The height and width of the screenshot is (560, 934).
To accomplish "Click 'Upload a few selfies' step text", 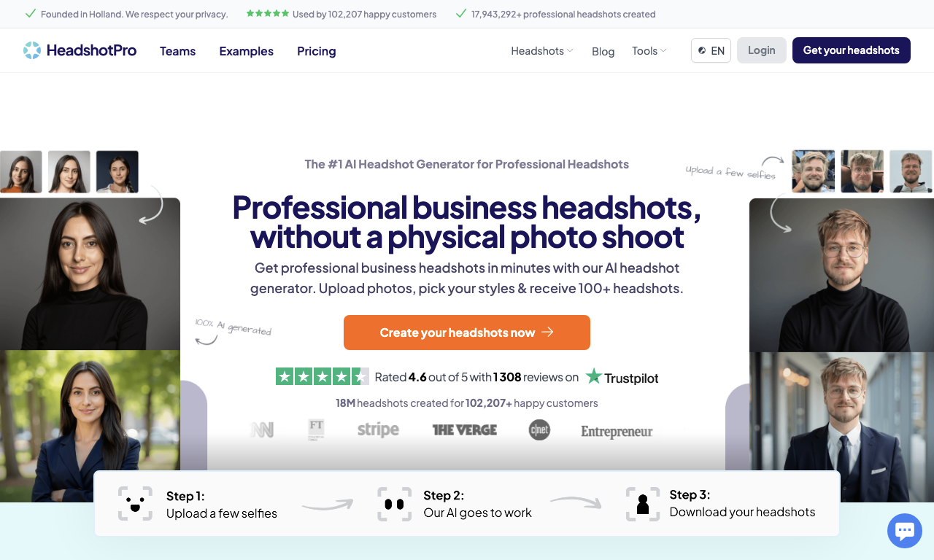I will pos(222,513).
